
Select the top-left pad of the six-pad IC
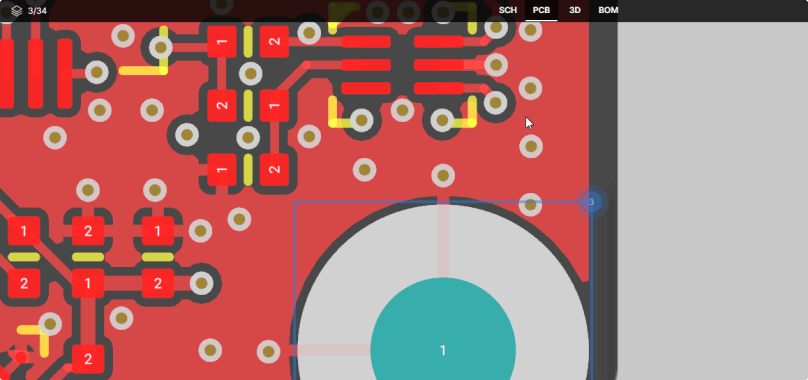pos(366,42)
